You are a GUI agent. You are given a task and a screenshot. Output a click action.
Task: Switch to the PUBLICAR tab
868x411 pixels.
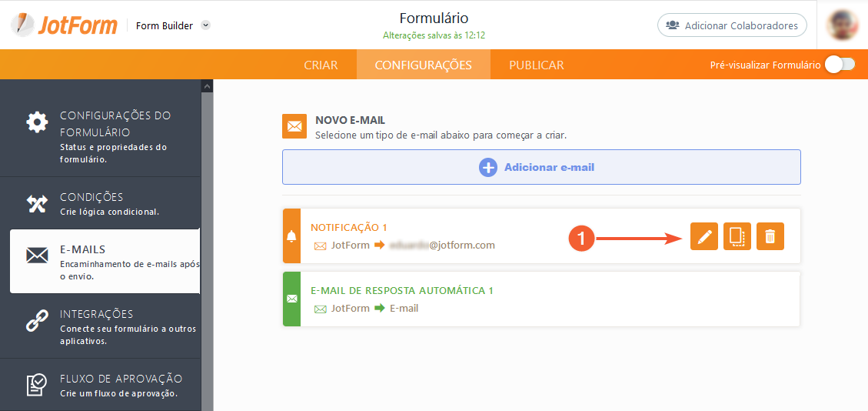pyautogui.click(x=537, y=65)
